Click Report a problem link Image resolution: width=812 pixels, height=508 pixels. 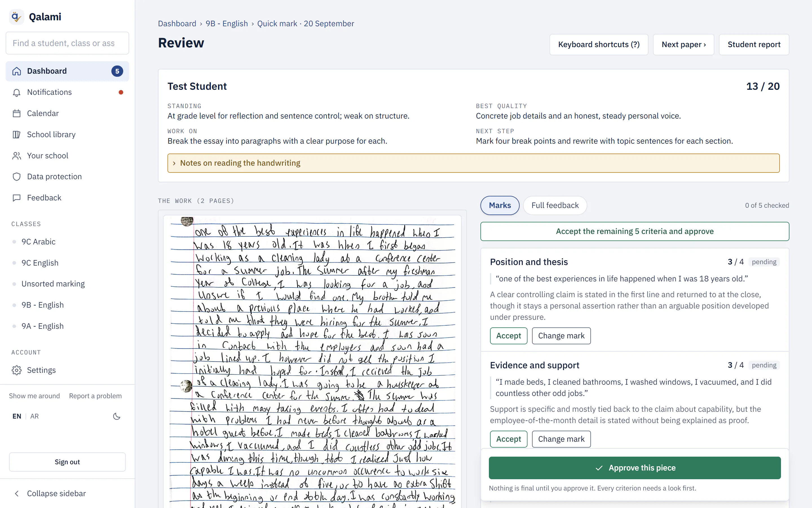point(95,396)
